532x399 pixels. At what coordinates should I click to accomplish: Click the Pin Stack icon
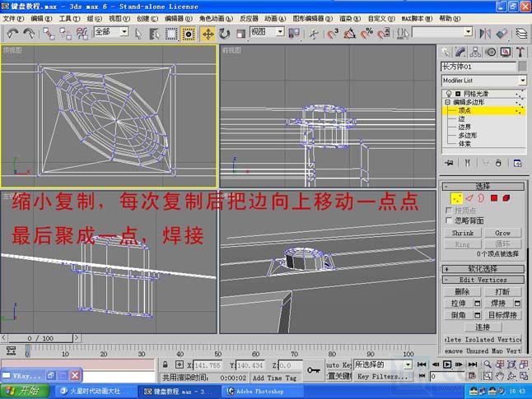click(x=449, y=163)
